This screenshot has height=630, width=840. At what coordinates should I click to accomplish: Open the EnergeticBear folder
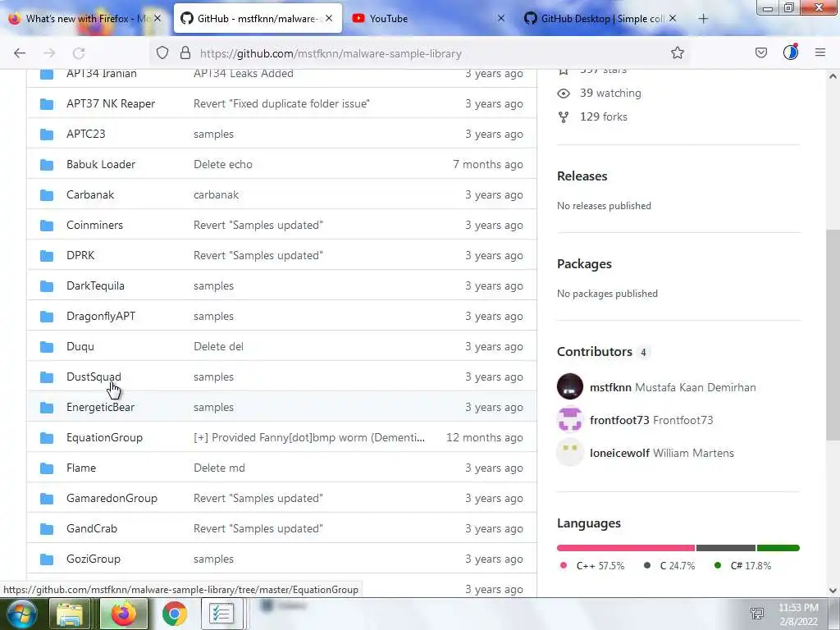point(100,407)
